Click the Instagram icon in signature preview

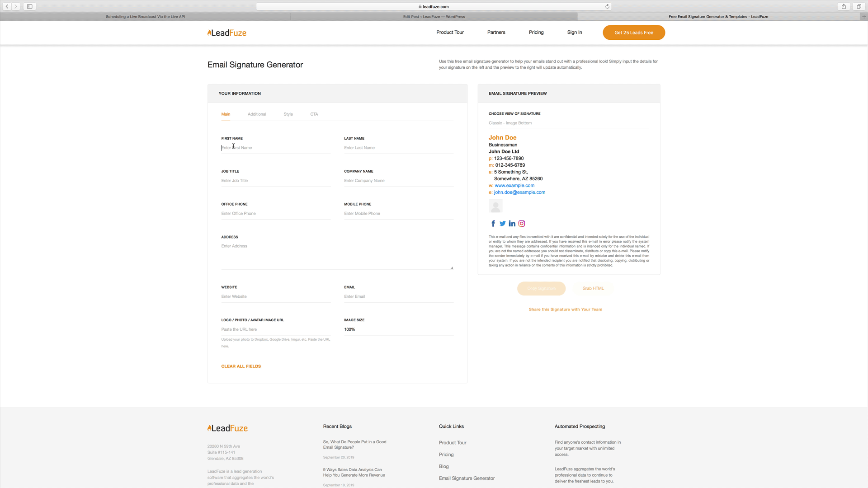522,224
